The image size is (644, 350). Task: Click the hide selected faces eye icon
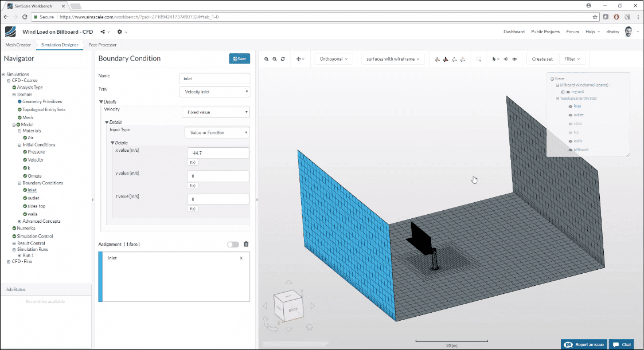[x=505, y=58]
